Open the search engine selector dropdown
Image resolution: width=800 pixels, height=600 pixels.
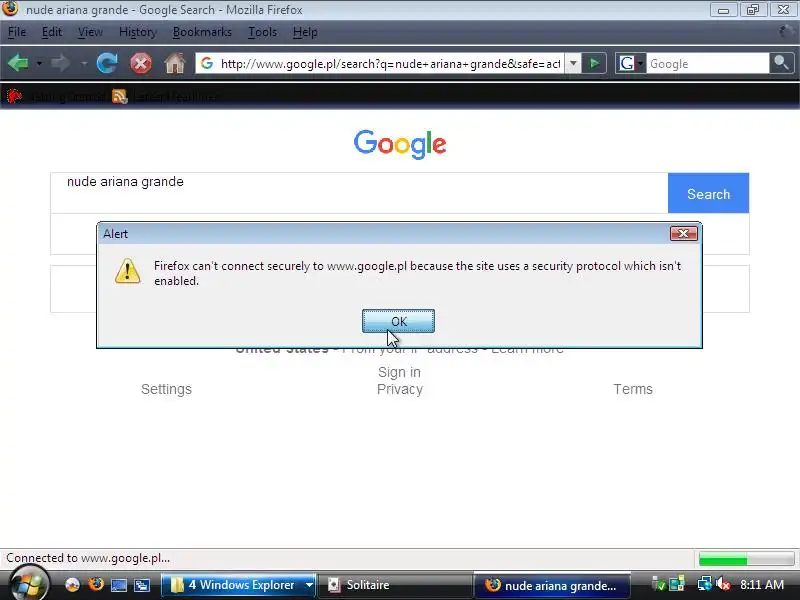click(631, 63)
